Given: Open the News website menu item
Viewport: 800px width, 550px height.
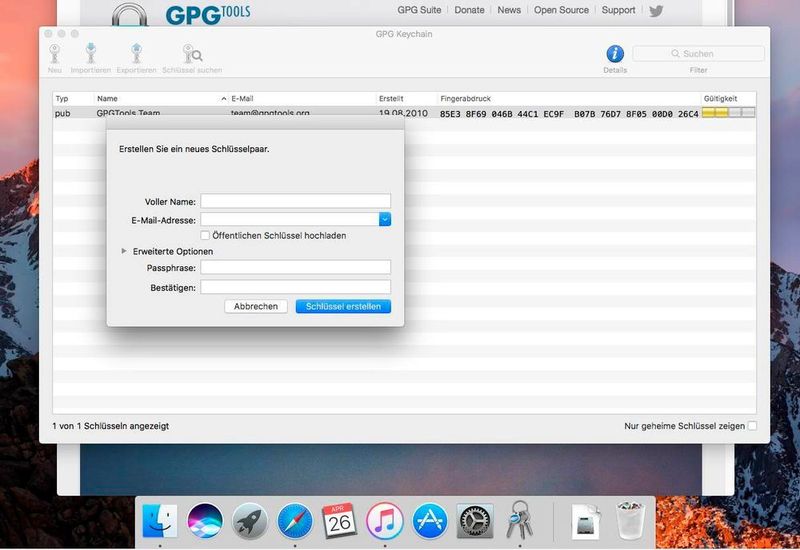Looking at the screenshot, I should point(509,10).
